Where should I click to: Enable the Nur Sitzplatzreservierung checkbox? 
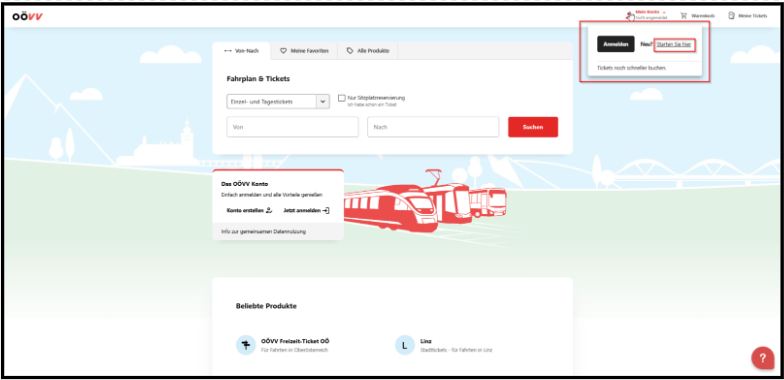point(342,98)
